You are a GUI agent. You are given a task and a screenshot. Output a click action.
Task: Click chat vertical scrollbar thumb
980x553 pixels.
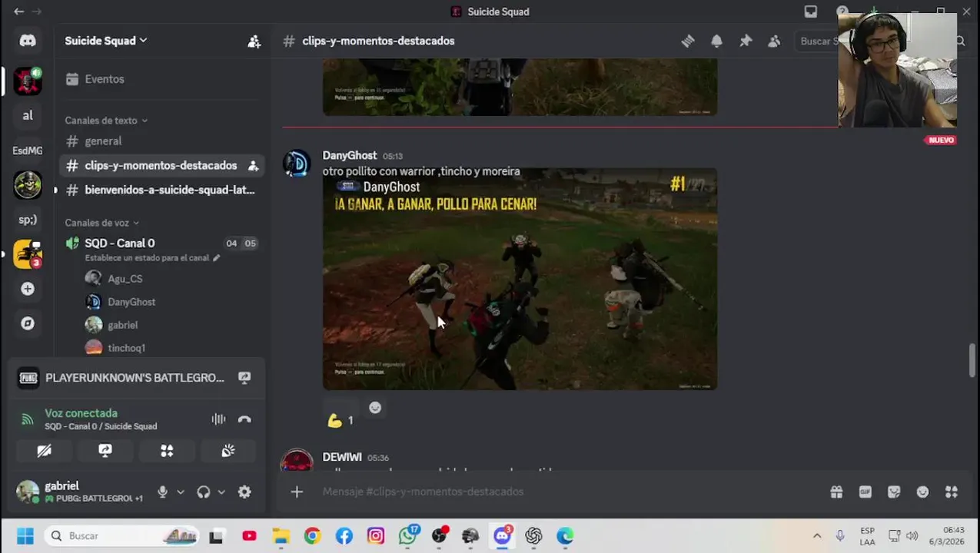(973, 360)
